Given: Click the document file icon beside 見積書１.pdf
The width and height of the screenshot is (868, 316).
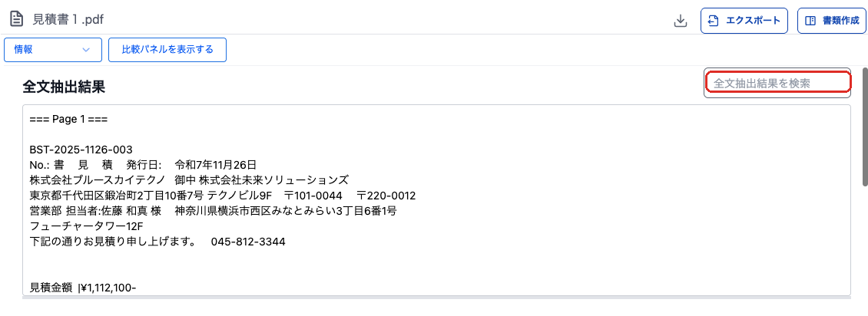Looking at the screenshot, I should [x=18, y=19].
